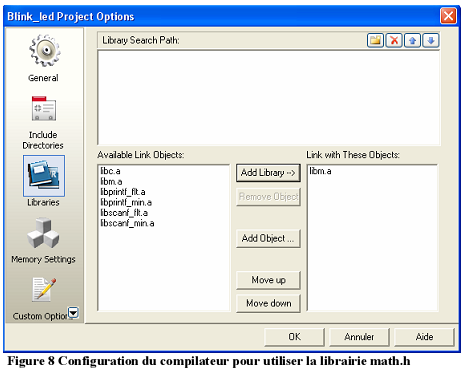The height and width of the screenshot is (370, 466).
Task: Click inside the Library Search Path list box
Action: click(269, 97)
